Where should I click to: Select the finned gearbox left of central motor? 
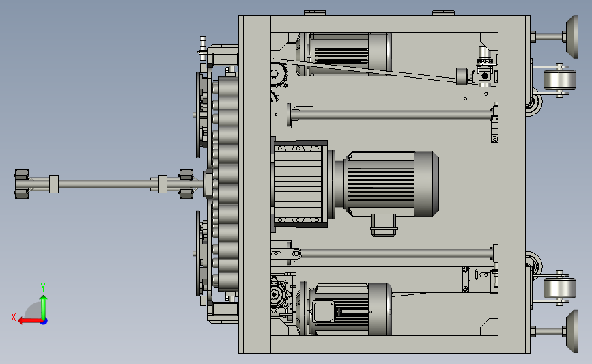pos(300,184)
